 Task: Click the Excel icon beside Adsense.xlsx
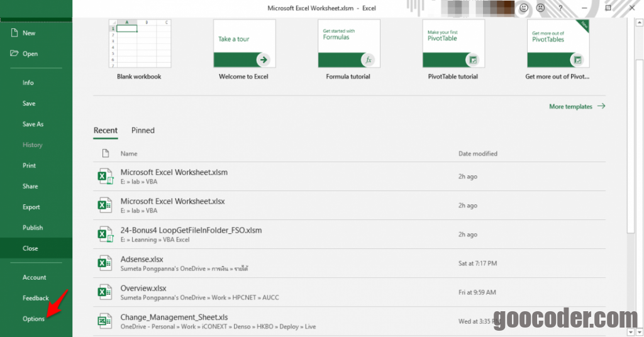(x=104, y=263)
